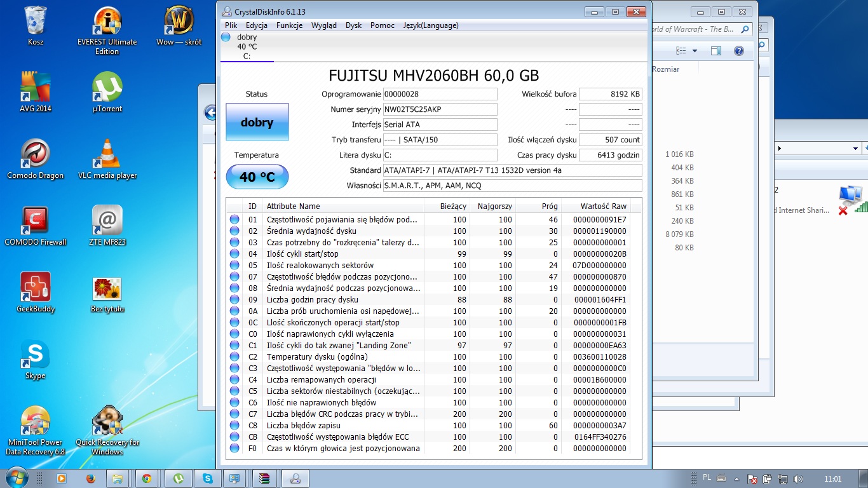Launch Windows Media Player from the taskbar

[62, 478]
